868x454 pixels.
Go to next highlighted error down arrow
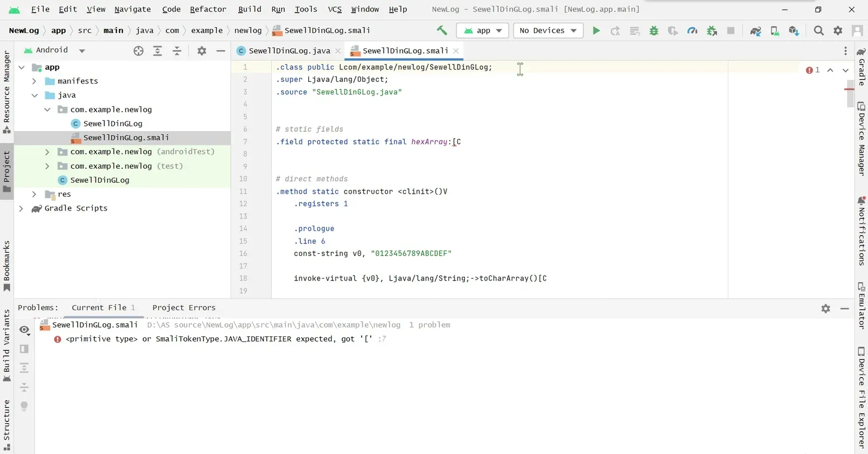click(845, 70)
